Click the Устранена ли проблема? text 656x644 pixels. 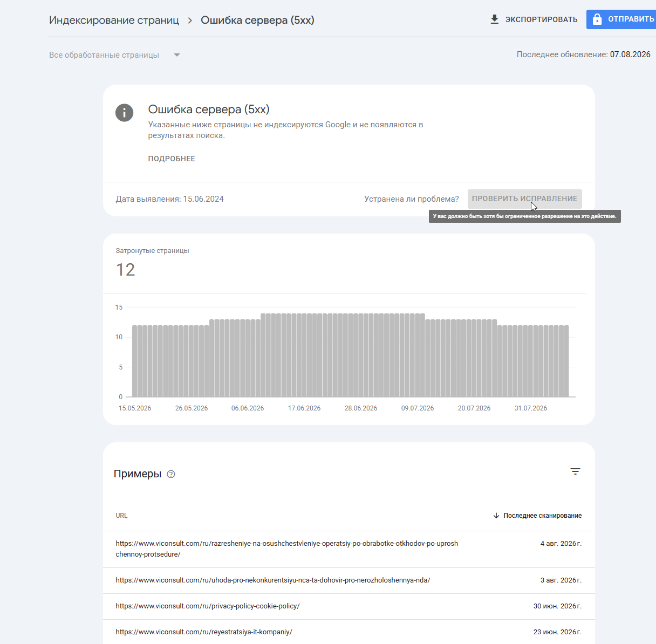(412, 199)
